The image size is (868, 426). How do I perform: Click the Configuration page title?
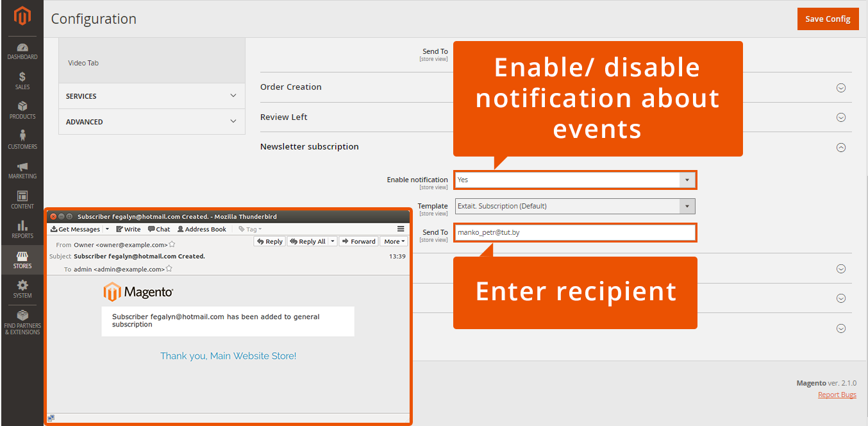point(94,19)
